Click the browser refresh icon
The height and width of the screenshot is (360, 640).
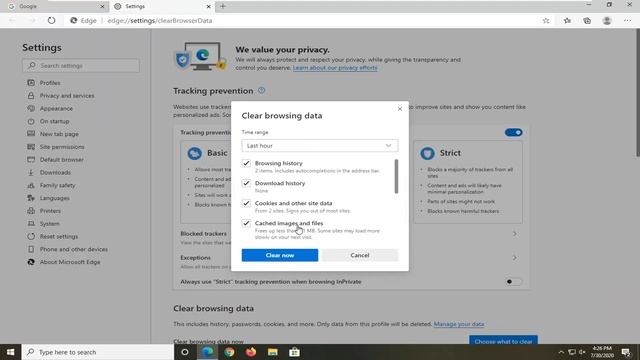point(51,20)
